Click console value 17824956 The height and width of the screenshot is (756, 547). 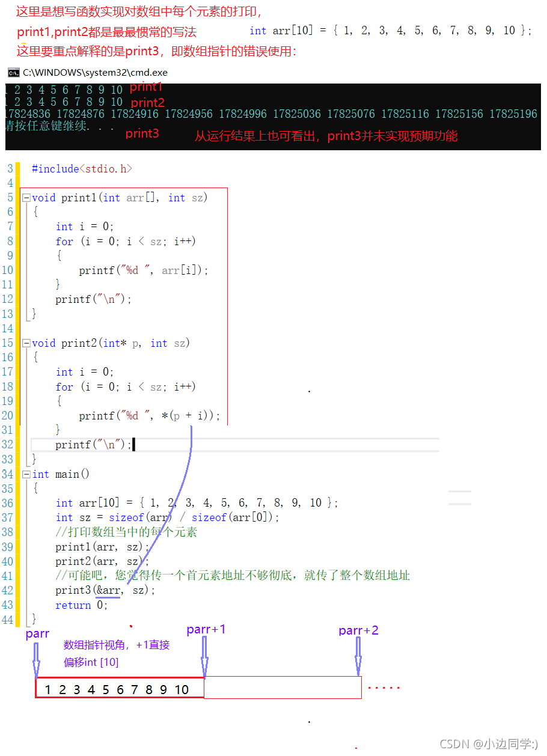coord(189,114)
